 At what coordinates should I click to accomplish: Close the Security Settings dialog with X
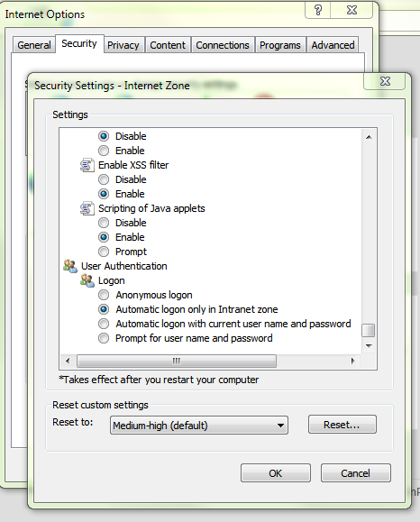point(385,81)
